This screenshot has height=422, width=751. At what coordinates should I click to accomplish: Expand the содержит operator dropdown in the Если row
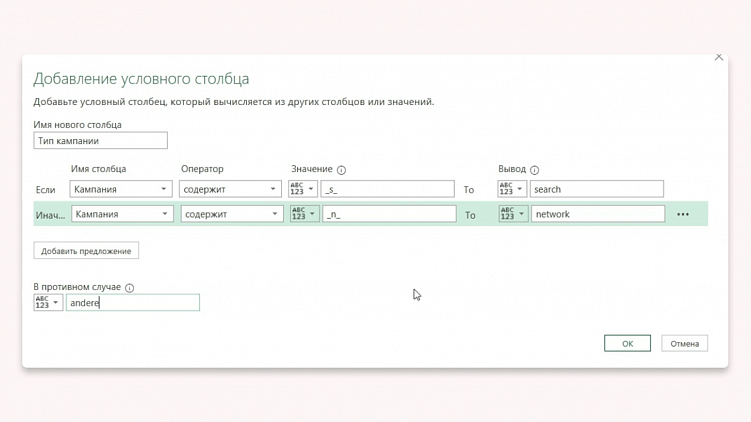point(230,189)
